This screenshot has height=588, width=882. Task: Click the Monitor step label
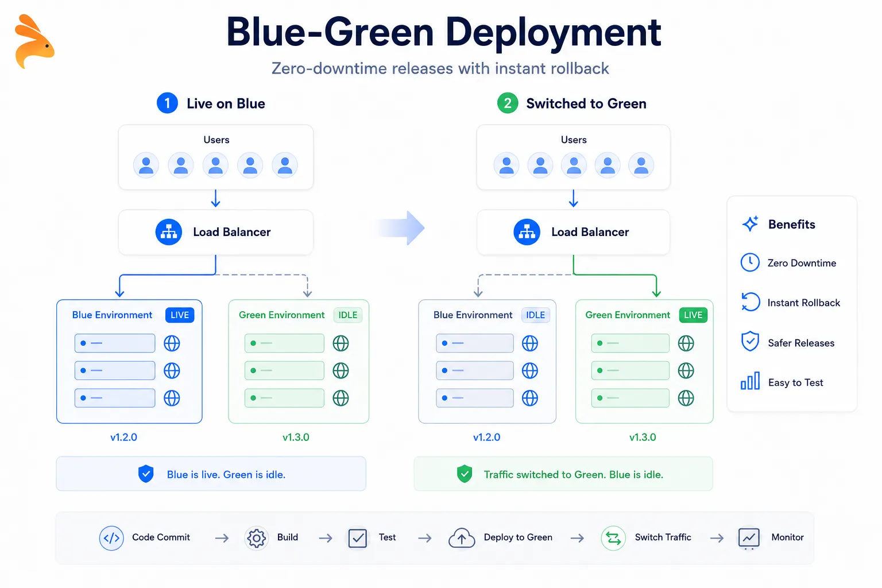[787, 537]
